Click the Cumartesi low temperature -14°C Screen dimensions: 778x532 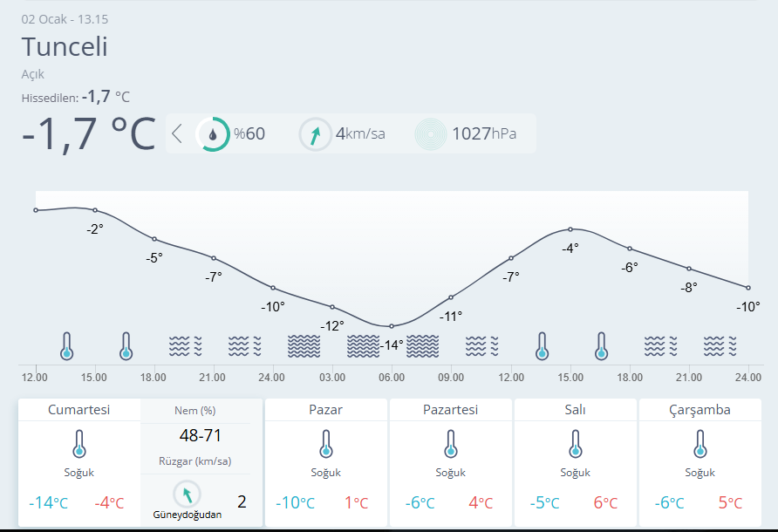pos(49,502)
